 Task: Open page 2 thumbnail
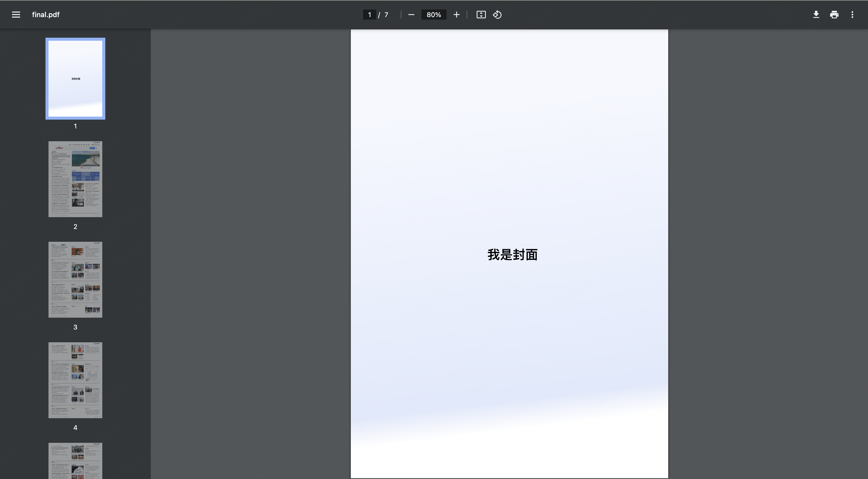click(x=75, y=179)
